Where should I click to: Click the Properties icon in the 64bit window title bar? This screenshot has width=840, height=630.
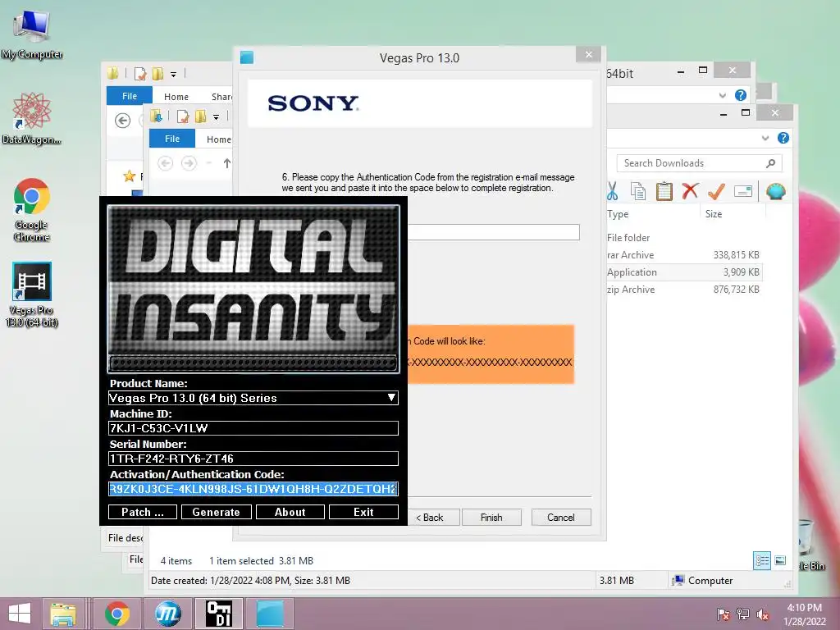pyautogui.click(x=139, y=73)
